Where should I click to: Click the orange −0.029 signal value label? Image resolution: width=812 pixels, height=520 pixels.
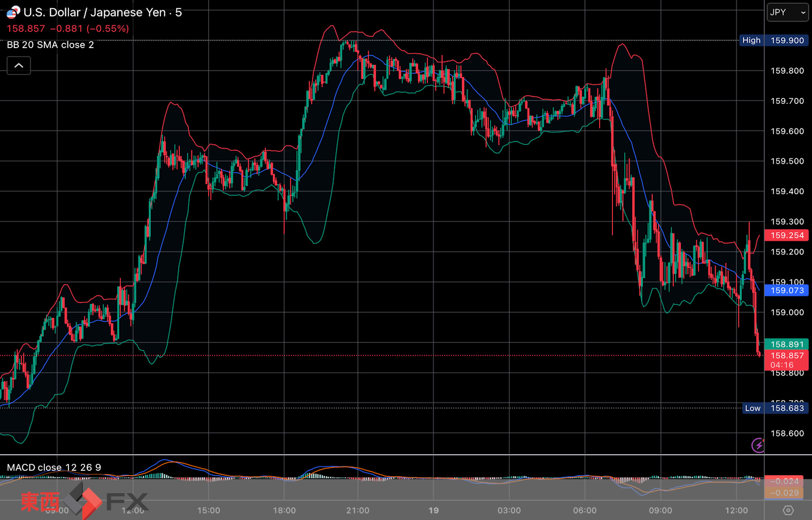[x=787, y=493]
